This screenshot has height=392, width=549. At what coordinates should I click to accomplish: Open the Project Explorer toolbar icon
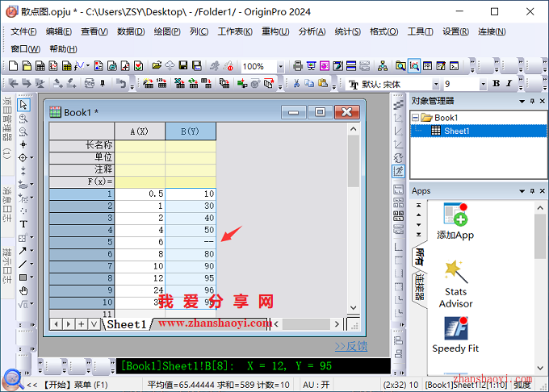(x=400, y=66)
